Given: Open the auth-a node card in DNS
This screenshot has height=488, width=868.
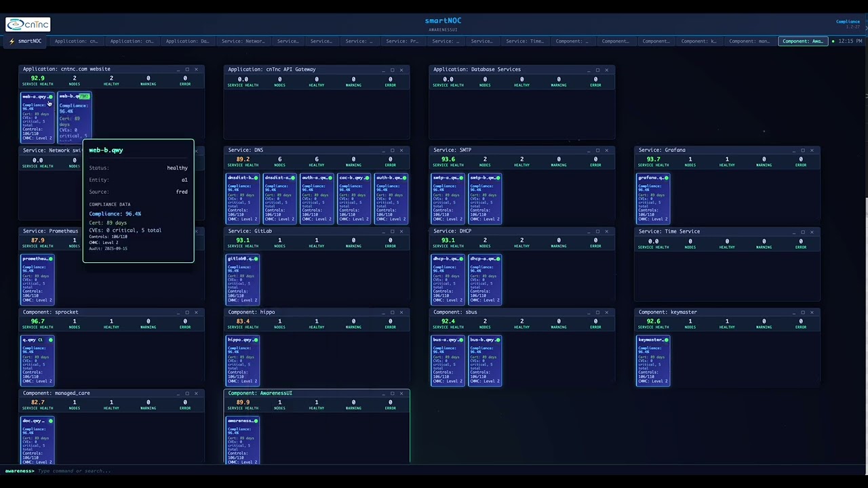Looking at the screenshot, I should click(317, 199).
